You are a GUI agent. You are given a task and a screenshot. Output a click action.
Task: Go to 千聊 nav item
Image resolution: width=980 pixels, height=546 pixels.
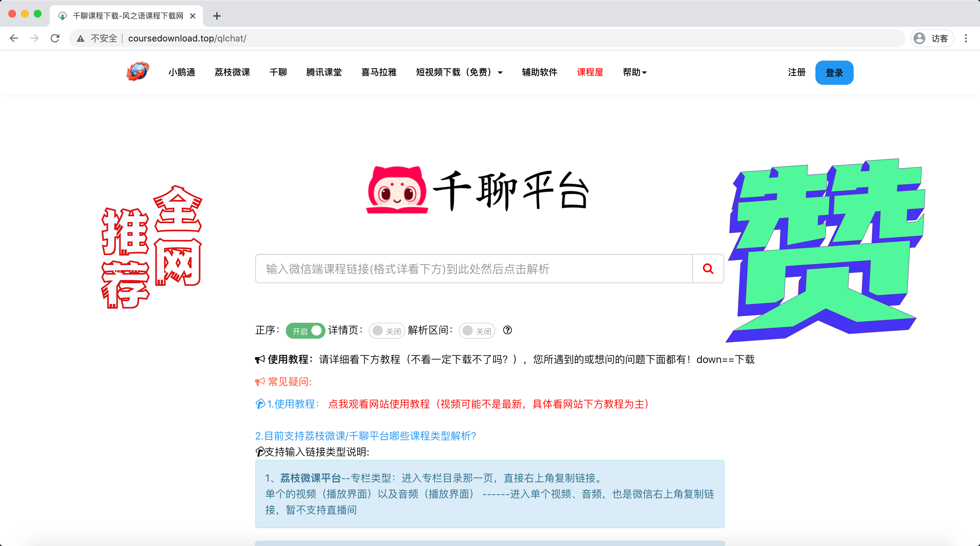tap(278, 72)
